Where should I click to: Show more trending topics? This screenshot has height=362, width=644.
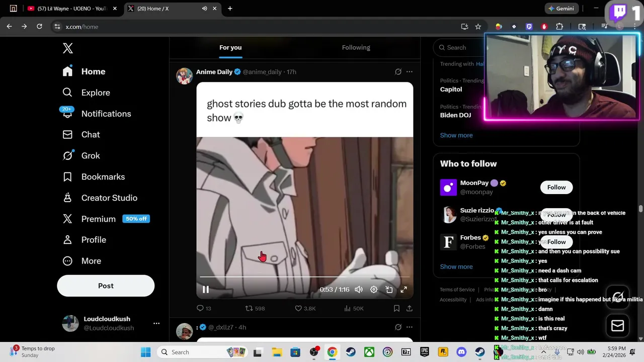coord(456,135)
